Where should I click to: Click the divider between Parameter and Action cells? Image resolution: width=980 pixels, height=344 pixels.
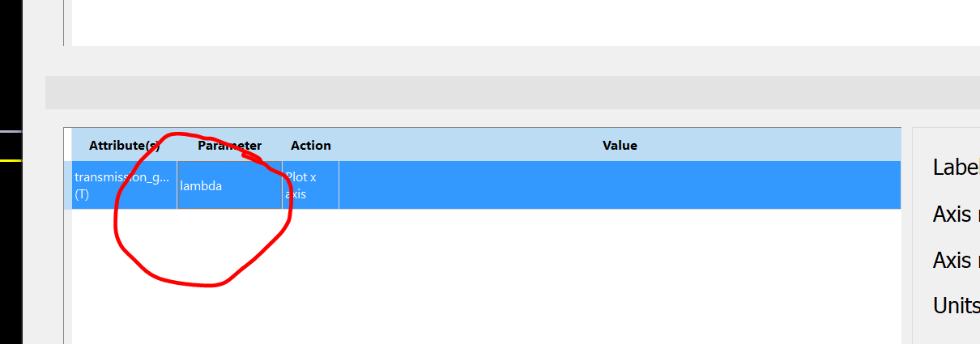[x=281, y=185]
